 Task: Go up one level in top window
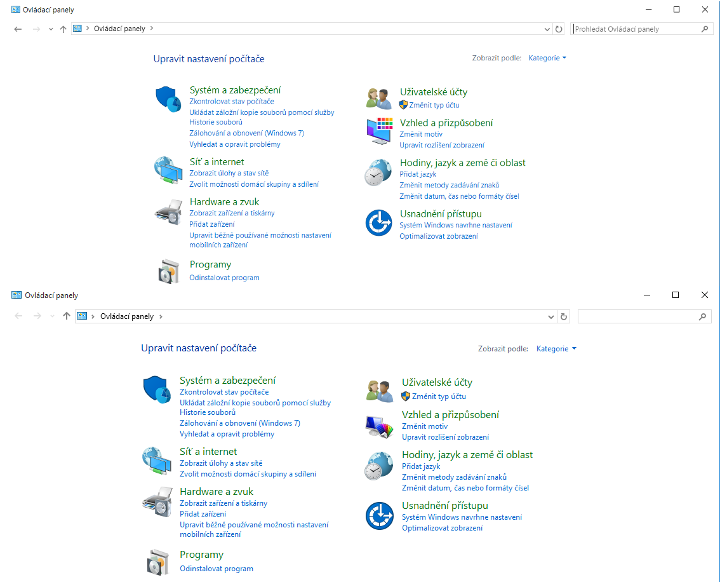coord(63,29)
